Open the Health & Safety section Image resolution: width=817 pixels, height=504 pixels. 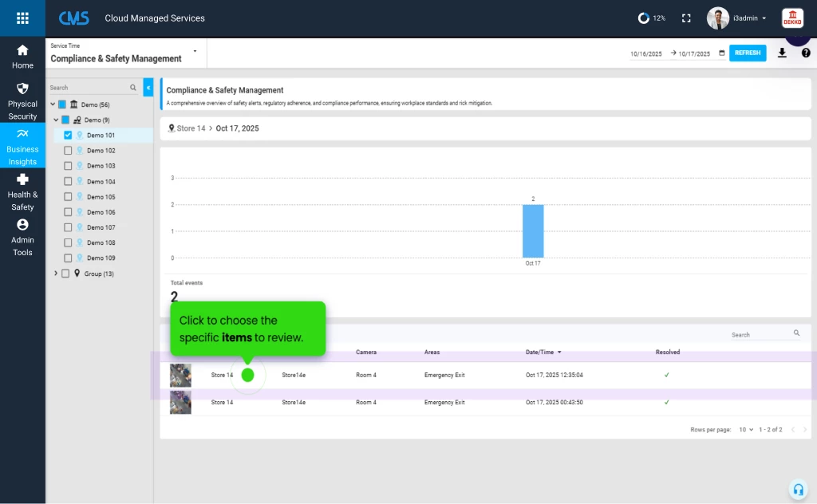22,194
